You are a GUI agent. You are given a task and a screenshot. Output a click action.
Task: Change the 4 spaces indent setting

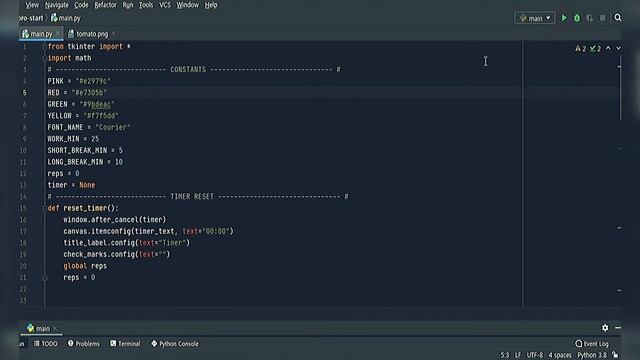[x=560, y=355]
